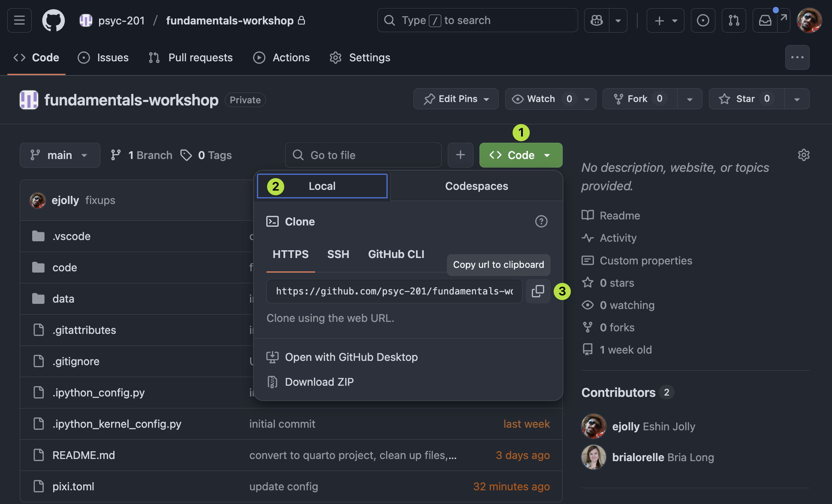
Task: Open the Copilot chat icon
Action: (x=597, y=20)
